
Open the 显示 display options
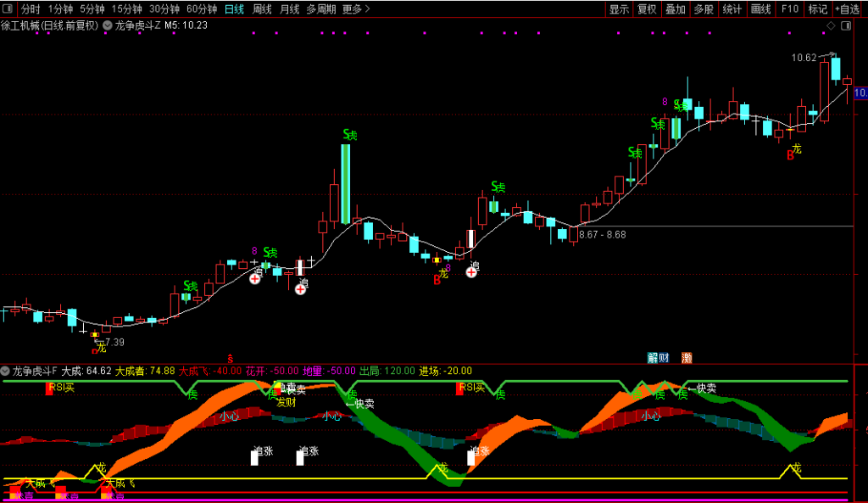(x=619, y=9)
